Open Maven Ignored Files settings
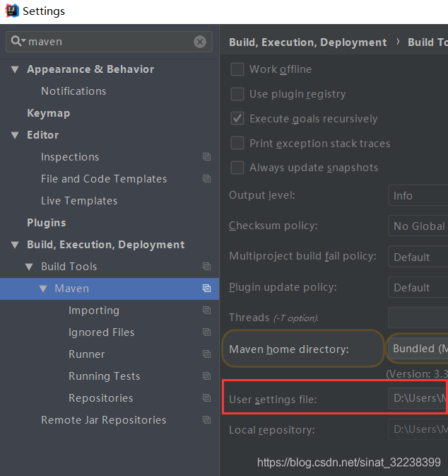Screen dimensions: 448x476 click(x=101, y=332)
